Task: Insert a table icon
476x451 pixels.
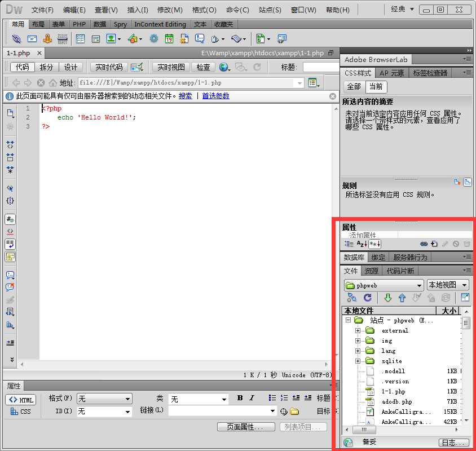Action: pos(81,38)
